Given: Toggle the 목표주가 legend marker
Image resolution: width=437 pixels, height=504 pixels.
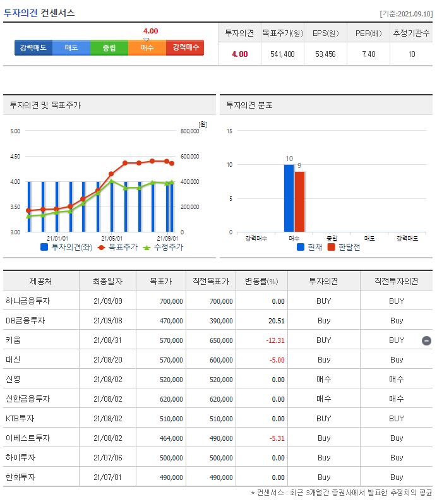Looking at the screenshot, I should pyautogui.click(x=101, y=248).
